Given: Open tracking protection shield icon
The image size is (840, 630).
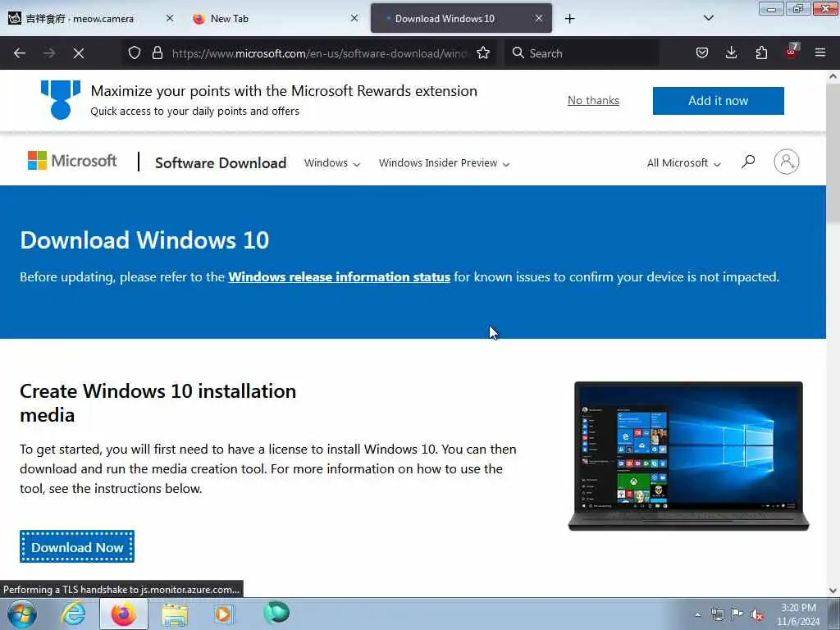Looking at the screenshot, I should point(135,53).
